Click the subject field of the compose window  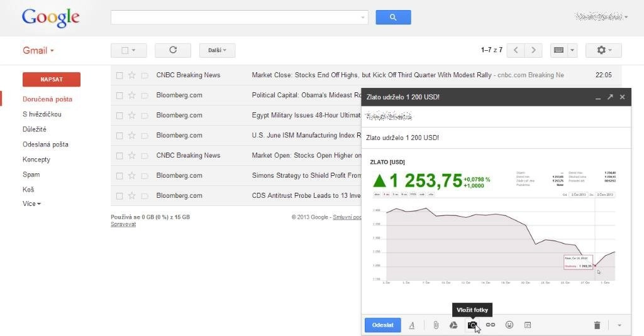[x=496, y=138]
